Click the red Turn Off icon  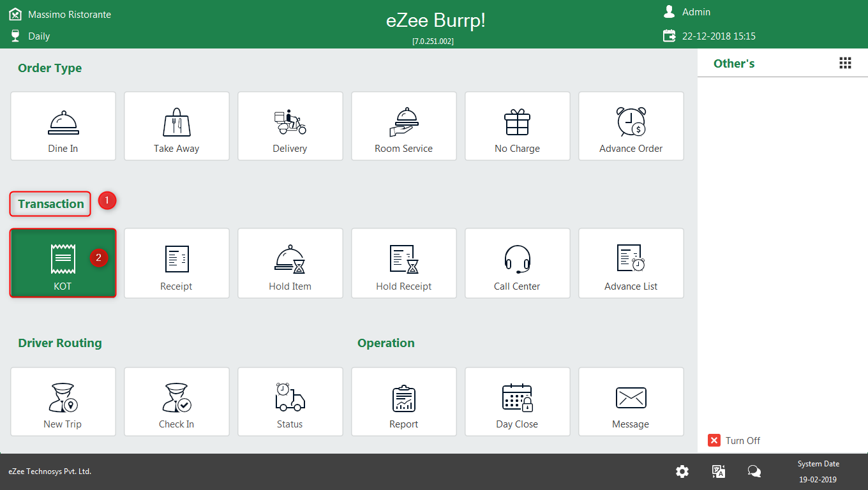[x=714, y=440]
